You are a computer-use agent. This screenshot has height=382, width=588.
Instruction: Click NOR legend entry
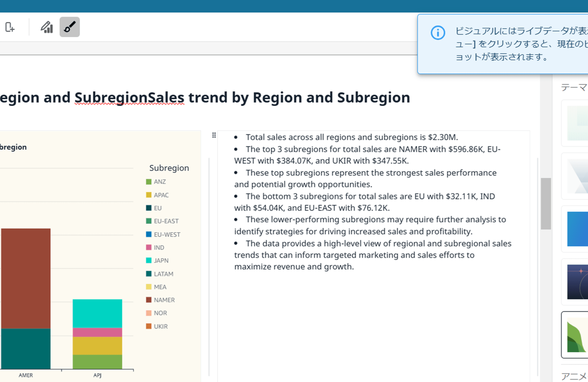[156, 313]
